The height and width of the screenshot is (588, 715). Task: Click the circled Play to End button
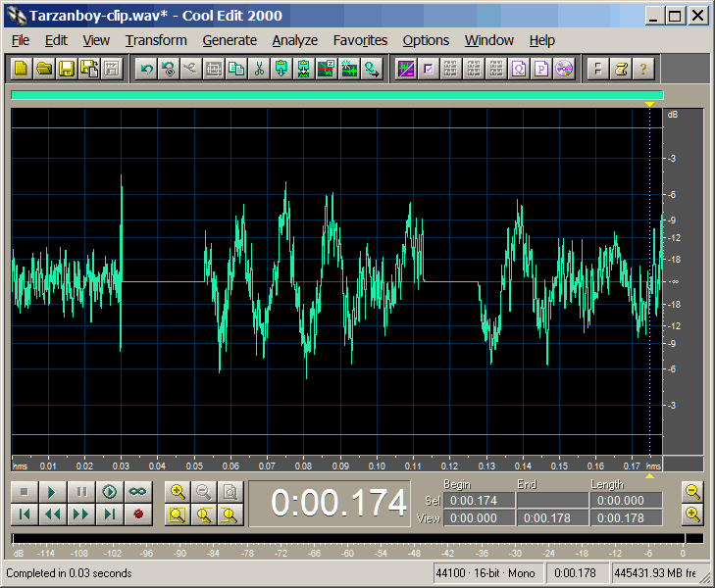point(110,492)
